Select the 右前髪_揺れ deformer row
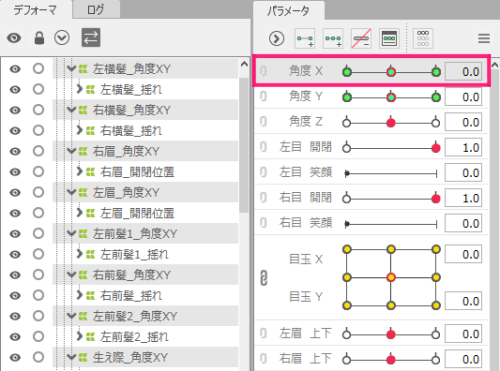Image resolution: width=500 pixels, height=371 pixels. pos(145,296)
